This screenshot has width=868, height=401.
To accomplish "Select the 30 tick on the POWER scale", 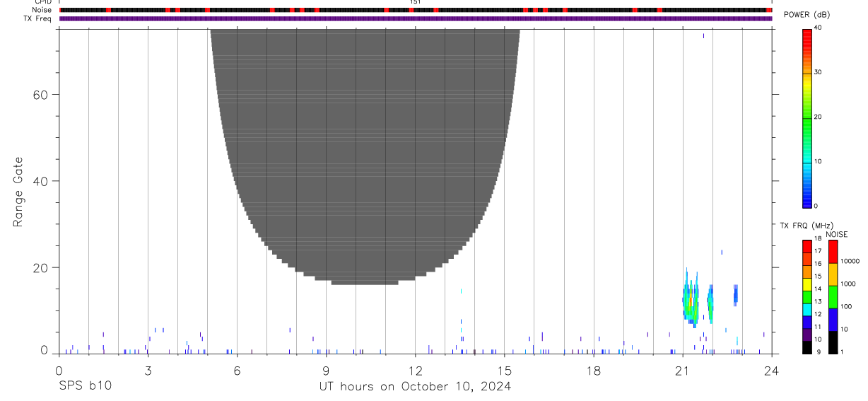I will 818,73.
